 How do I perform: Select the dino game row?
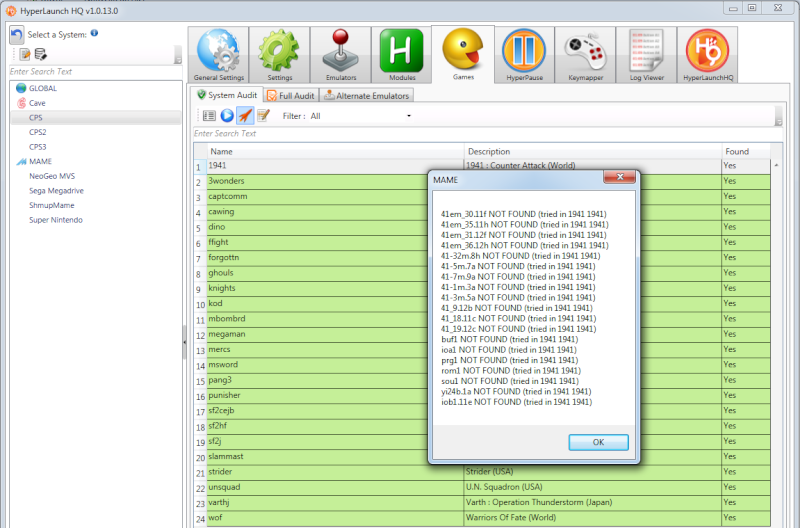[x=482, y=227]
